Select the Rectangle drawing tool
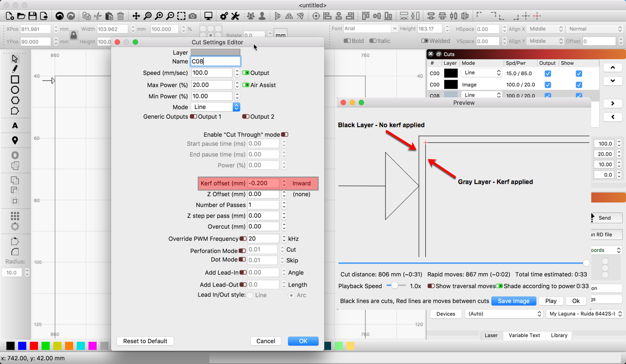The width and height of the screenshot is (626, 364). pos(14,79)
